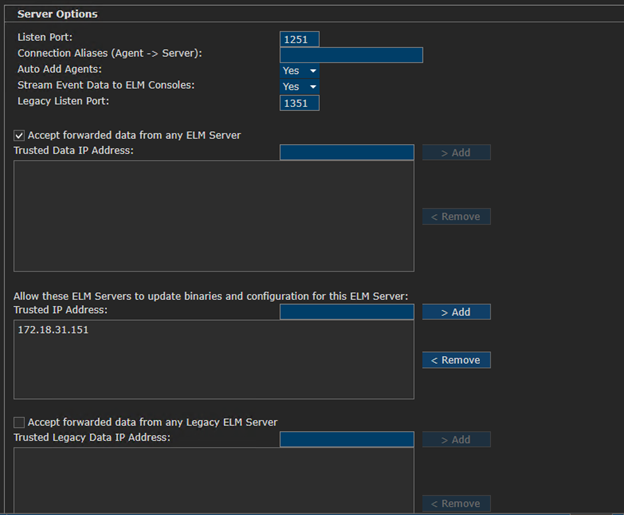Screen dimensions: 624x515
Task: Click Remove button beside Trusted Data IP list
Action: point(456,217)
